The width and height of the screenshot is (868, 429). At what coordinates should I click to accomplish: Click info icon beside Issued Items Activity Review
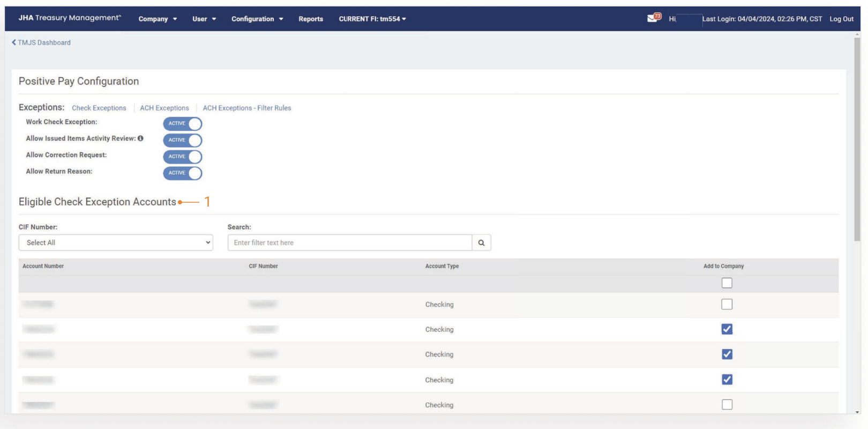coord(140,138)
